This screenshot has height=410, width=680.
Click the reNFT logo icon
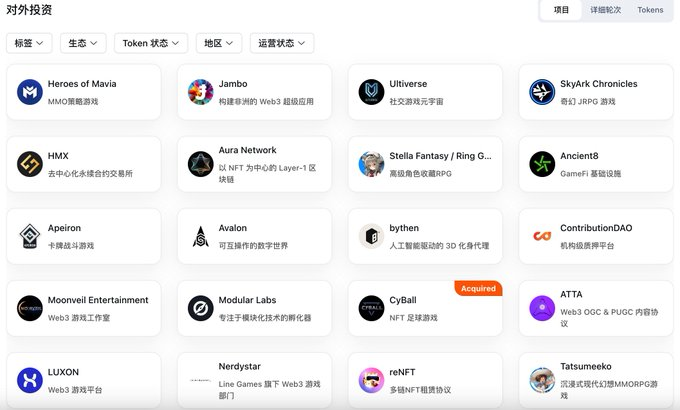[x=371, y=380]
